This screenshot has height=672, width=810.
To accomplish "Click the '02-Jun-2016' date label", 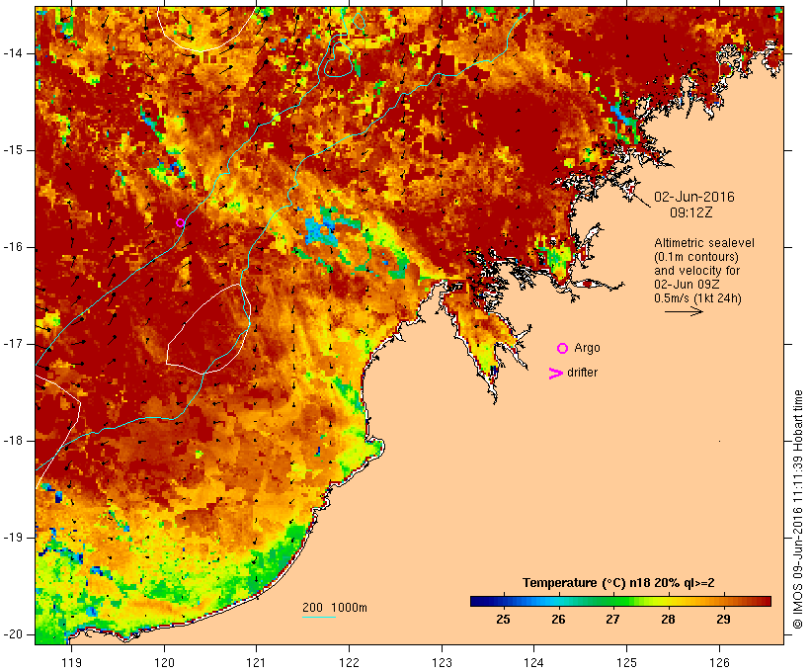I will coord(694,197).
